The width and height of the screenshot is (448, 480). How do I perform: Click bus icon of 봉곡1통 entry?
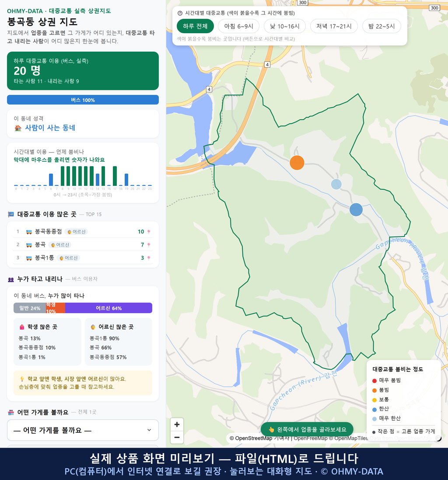29,258
